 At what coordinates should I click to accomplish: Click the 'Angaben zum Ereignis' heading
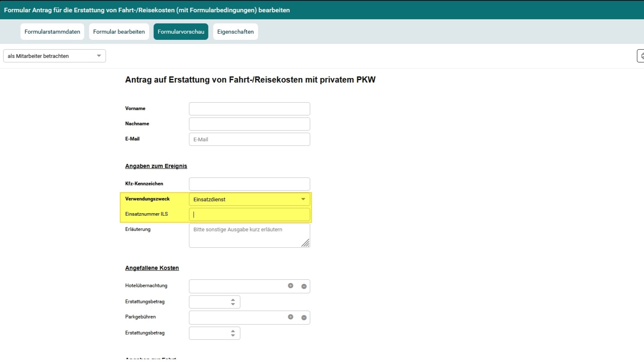(156, 166)
